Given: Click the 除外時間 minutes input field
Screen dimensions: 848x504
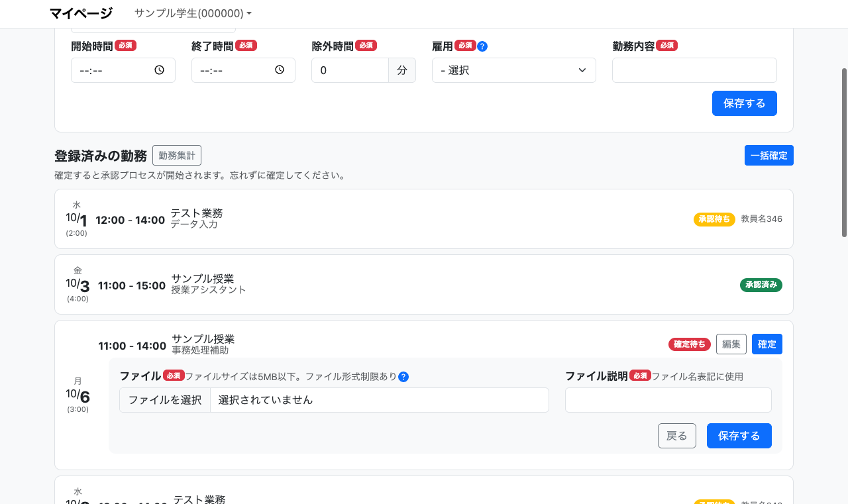Looking at the screenshot, I should tap(349, 70).
